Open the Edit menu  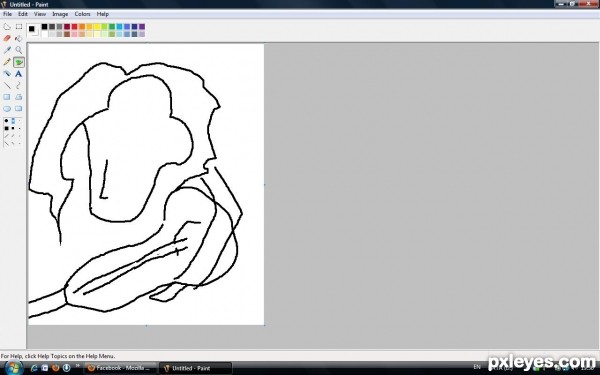coord(23,14)
